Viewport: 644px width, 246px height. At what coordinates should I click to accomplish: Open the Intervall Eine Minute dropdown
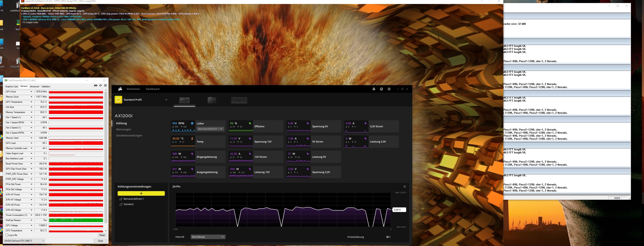point(208,237)
